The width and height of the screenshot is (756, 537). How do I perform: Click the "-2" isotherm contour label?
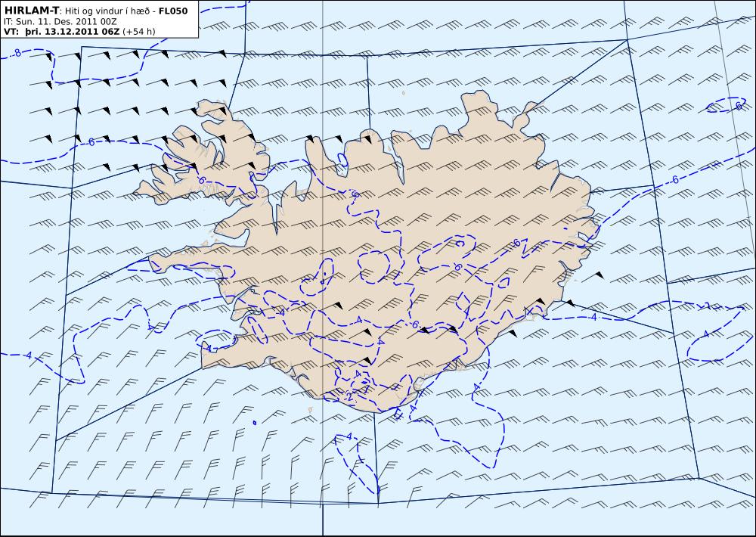349,396
